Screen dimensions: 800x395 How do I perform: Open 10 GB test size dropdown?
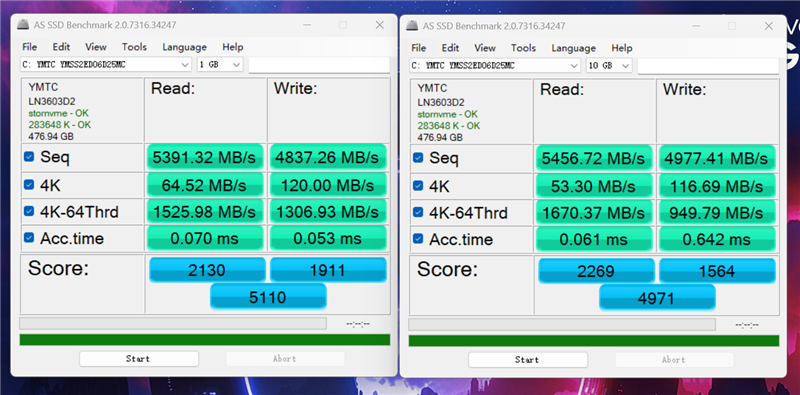pos(609,66)
